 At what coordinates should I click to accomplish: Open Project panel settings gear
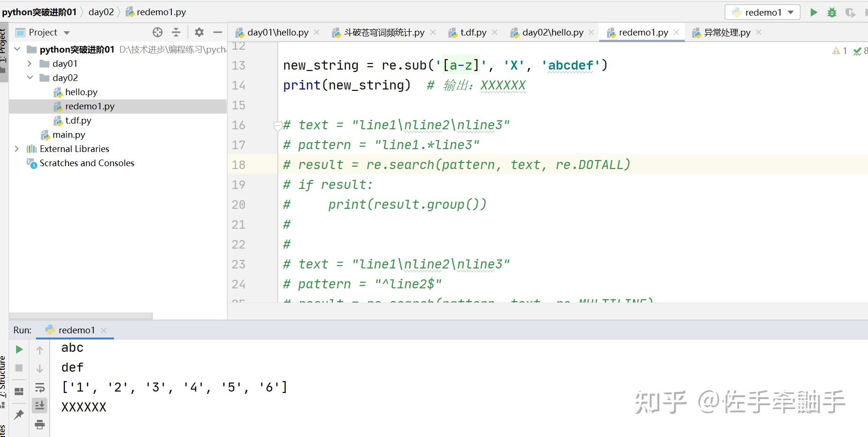click(x=199, y=32)
